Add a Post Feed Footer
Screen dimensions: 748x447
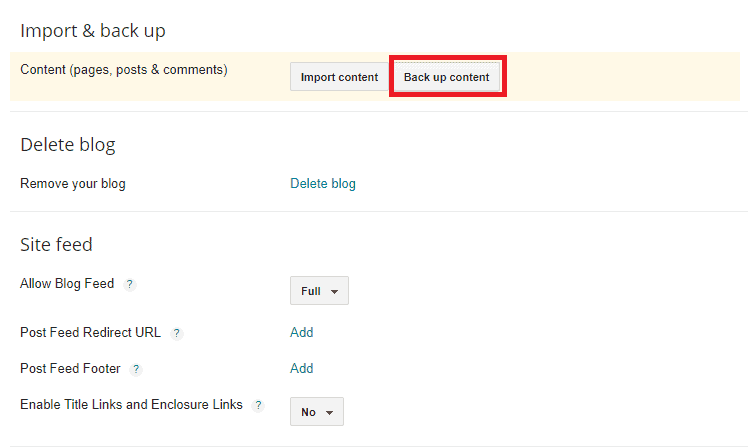(301, 368)
